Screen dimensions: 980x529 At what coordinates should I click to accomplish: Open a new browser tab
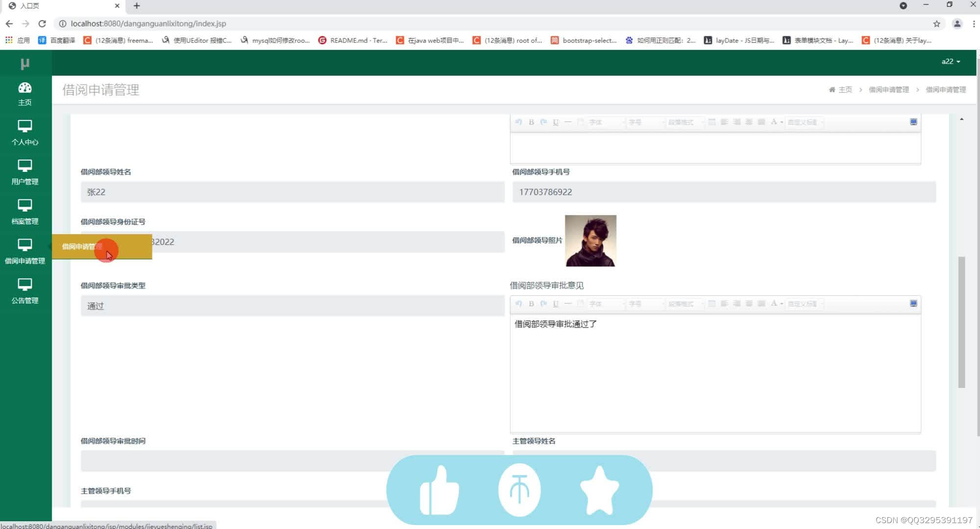(x=137, y=6)
